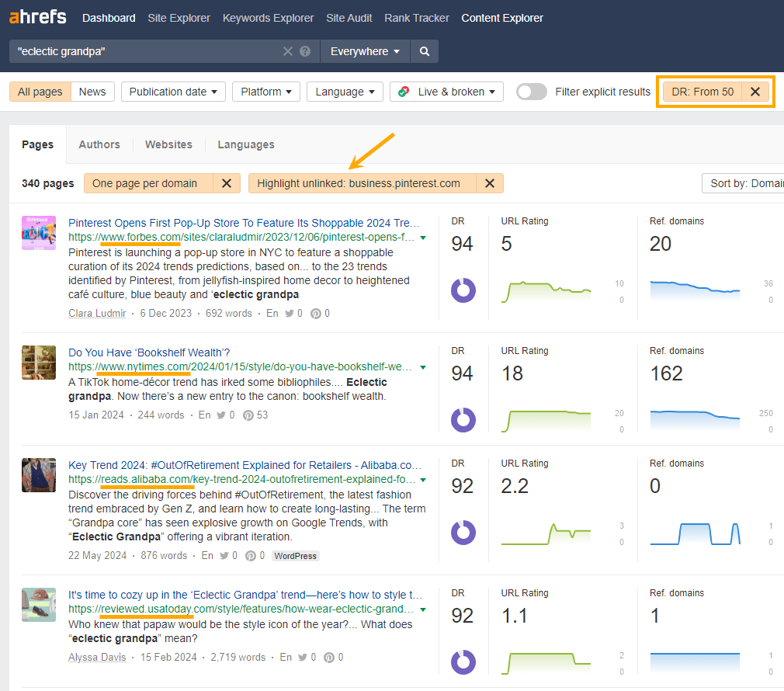Remove the DR: From 50 filter
Image resolution: width=784 pixels, height=691 pixels.
pyautogui.click(x=755, y=92)
